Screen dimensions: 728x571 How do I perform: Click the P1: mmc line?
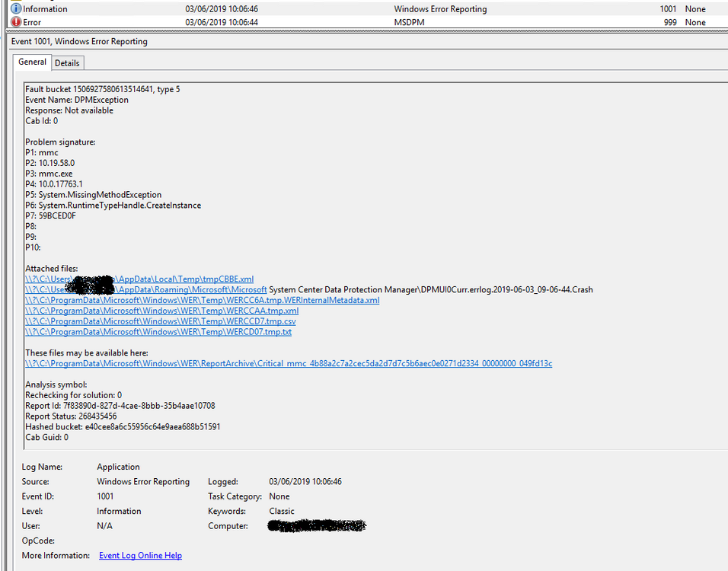[42, 153]
